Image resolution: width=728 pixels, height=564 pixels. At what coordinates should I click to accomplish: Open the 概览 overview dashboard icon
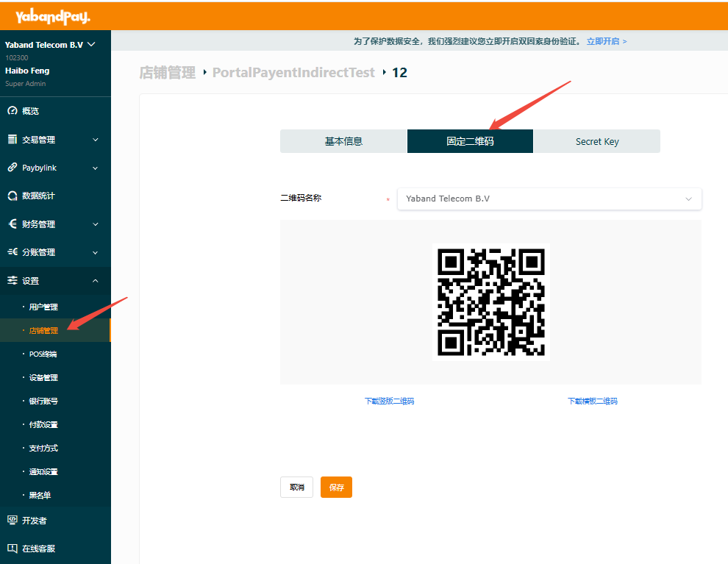pos(13,110)
